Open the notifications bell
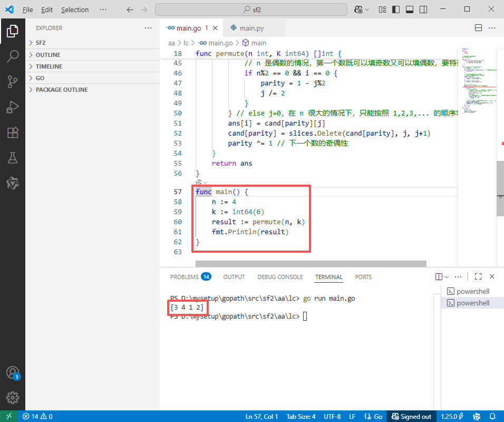The width and height of the screenshot is (504, 422). coord(492,416)
